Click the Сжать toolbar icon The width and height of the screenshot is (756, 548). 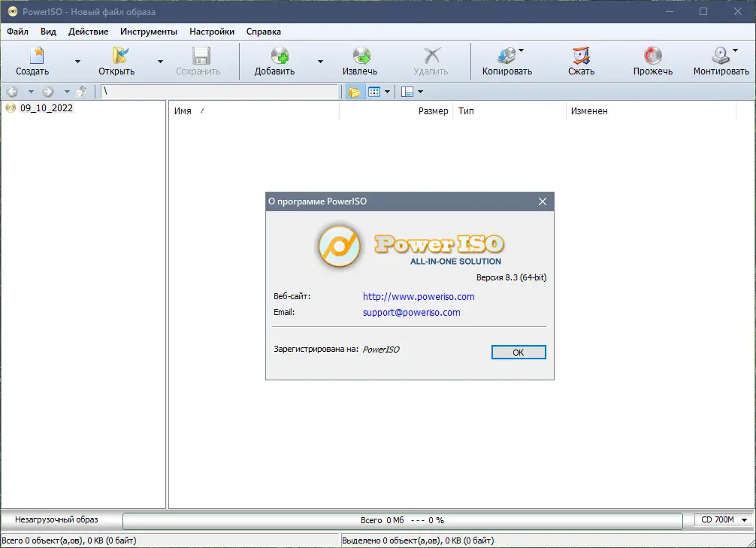click(x=581, y=56)
